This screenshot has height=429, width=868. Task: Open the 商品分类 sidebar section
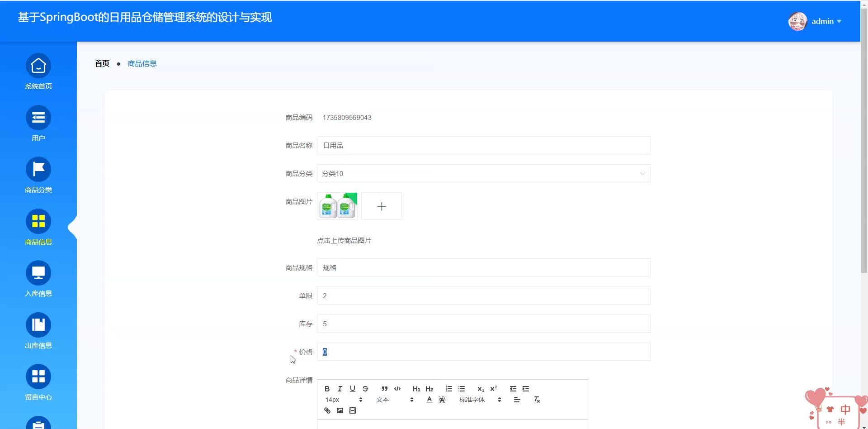[38, 176]
